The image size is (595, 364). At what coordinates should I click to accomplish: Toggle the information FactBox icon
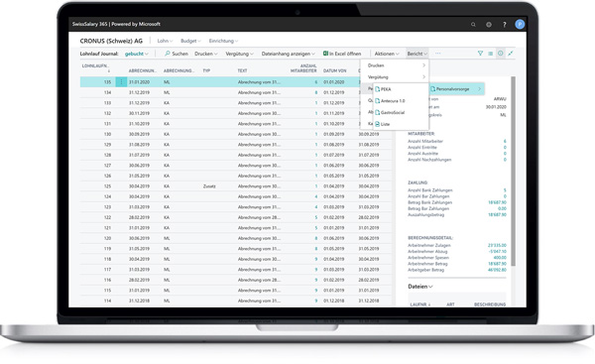pyautogui.click(x=501, y=54)
